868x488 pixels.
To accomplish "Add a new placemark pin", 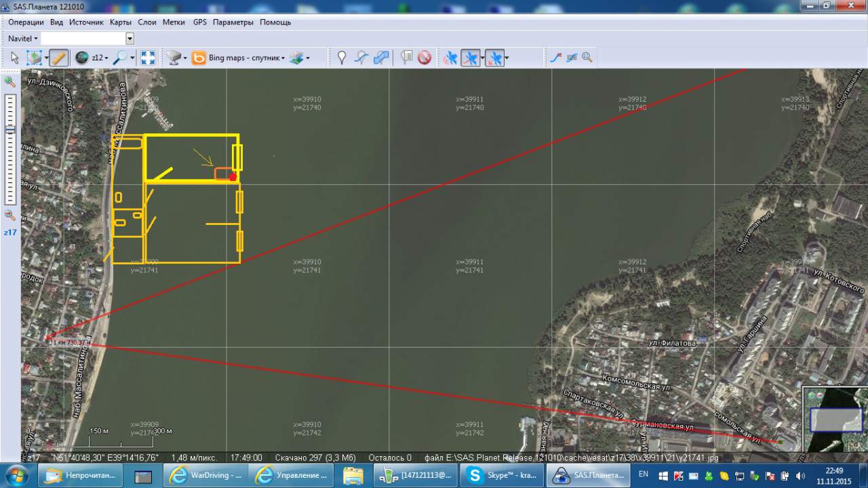I will click(x=342, y=58).
